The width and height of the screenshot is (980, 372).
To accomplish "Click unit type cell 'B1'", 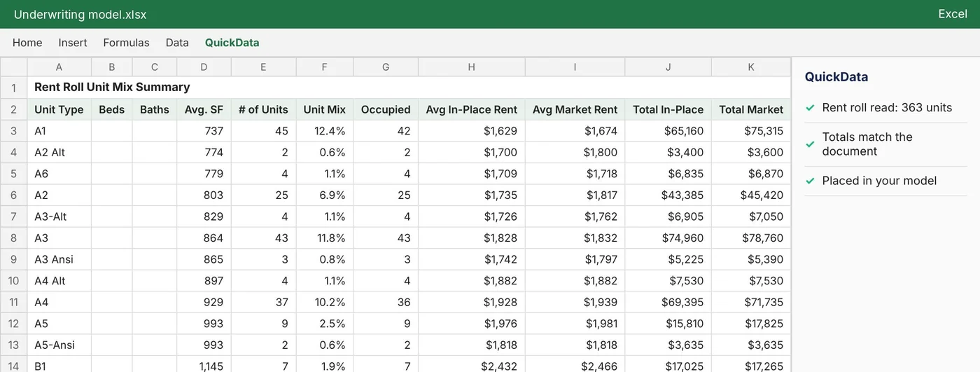I will [x=59, y=364].
